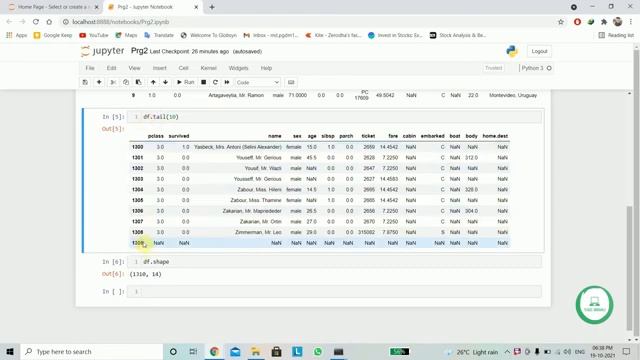Image resolution: width=640 pixels, height=360 pixels.
Task: Open WhatsApp from the taskbar
Action: tap(318, 351)
